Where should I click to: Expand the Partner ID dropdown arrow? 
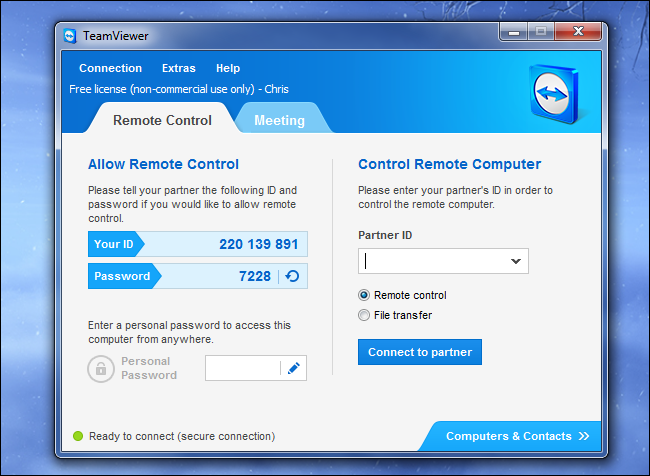coord(516,261)
